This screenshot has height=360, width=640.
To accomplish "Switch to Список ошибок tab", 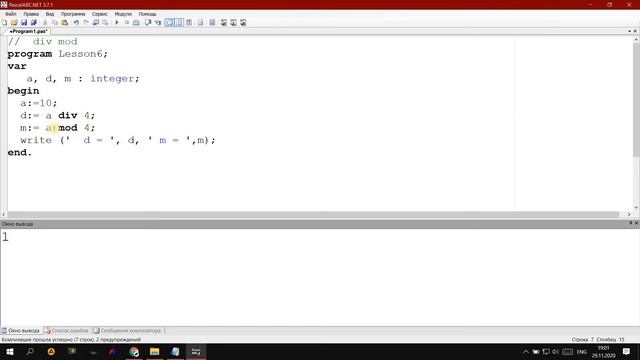I will (67, 331).
